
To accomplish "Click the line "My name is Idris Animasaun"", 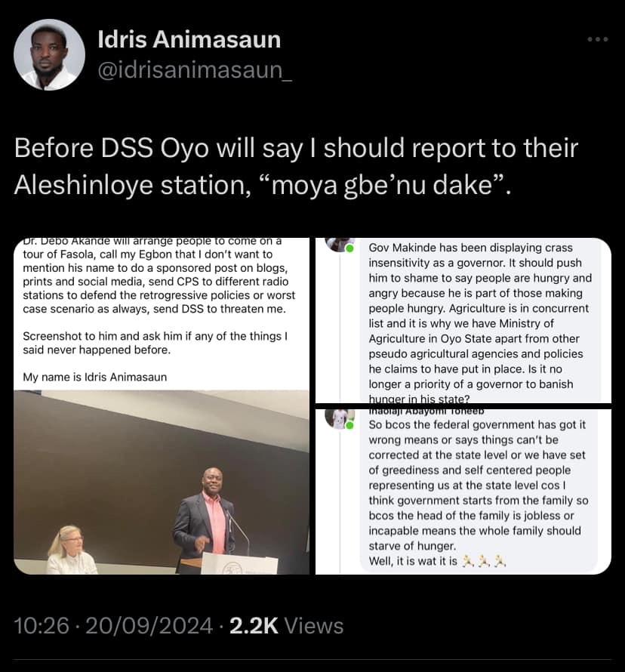I will tap(94, 377).
